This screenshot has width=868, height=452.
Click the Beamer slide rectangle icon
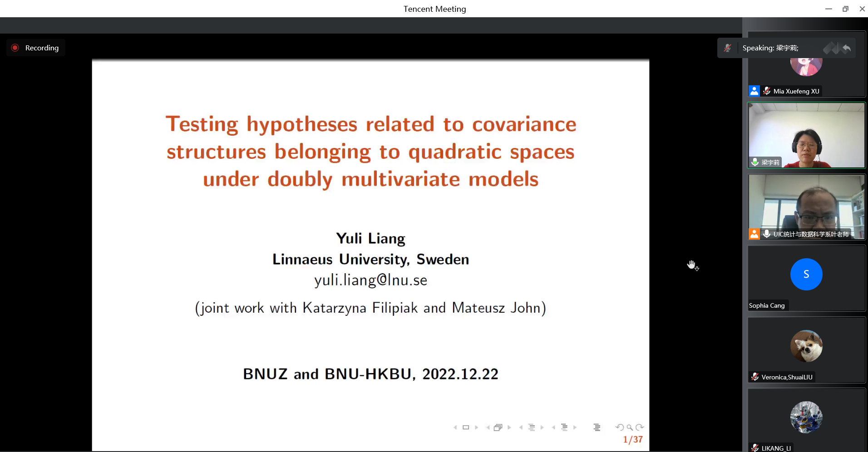coord(466,427)
